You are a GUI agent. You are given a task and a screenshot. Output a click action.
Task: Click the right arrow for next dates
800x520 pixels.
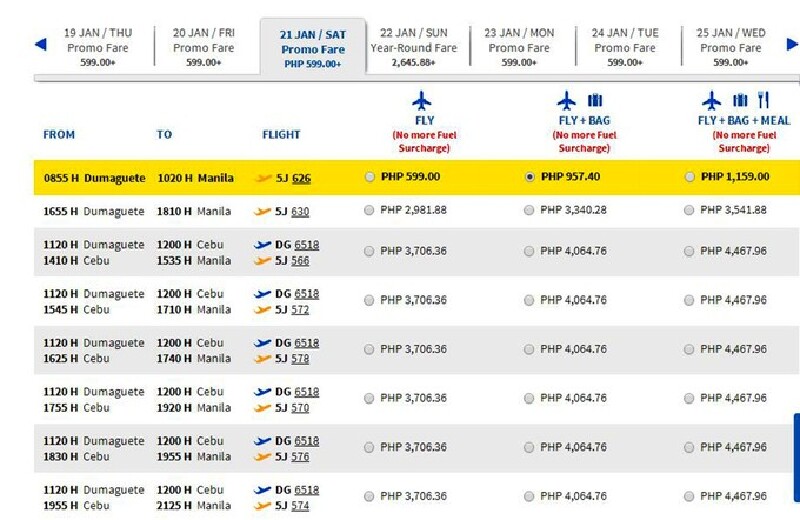point(792,44)
